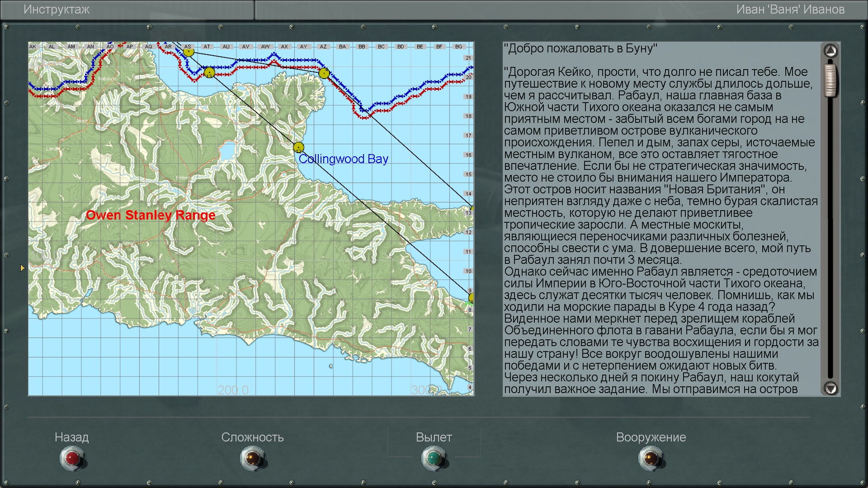Screen dimensions: 868x488
Task: Click the Инструктаж title tab
Action: coord(57,9)
